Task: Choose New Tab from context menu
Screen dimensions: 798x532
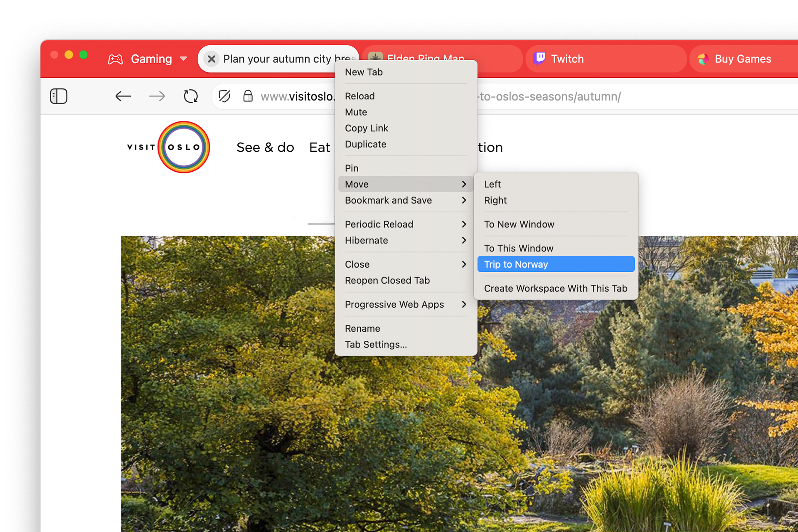Action: click(406, 72)
